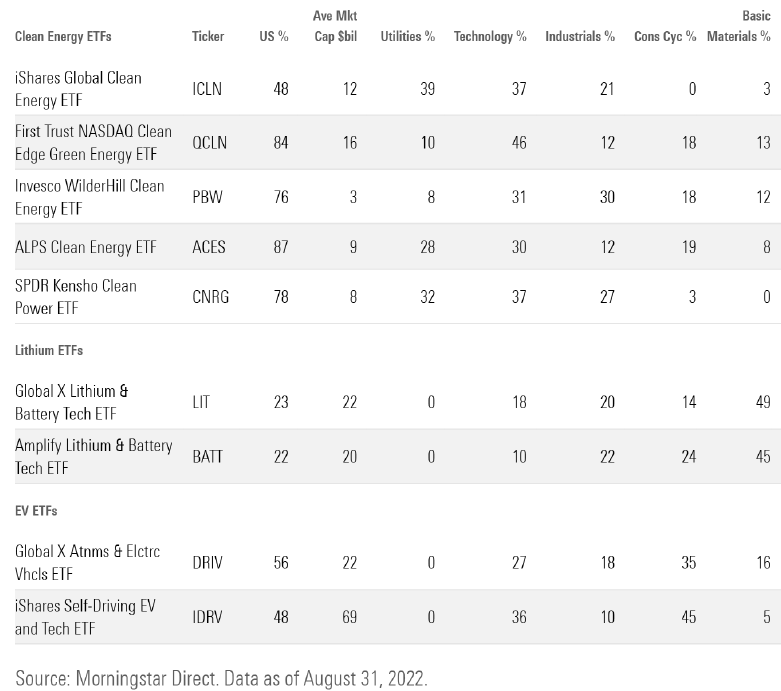
Task: Select the ACES ticker cell
Action: tap(208, 246)
